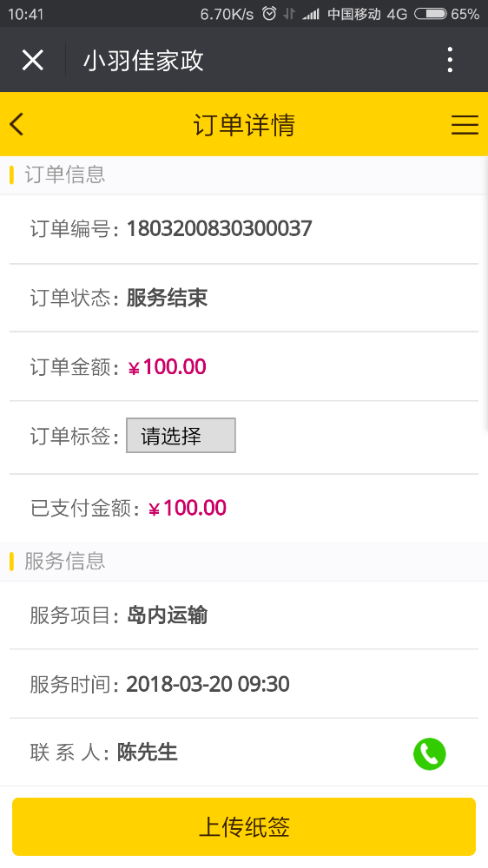Viewport: 488px width, 868px height.
Task: Select the order number 1803200830300037
Action: click(220, 228)
